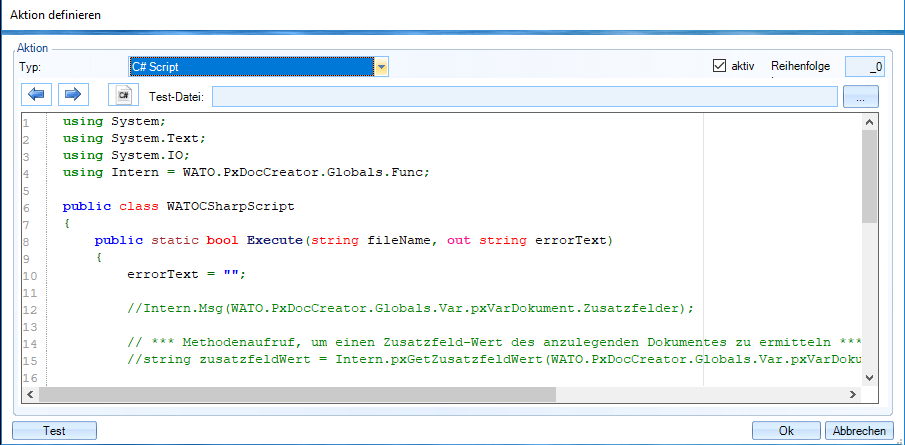The height and width of the screenshot is (445, 905).
Task: Click the 'public class WATOCSharpScript' code line
Action: [178, 206]
